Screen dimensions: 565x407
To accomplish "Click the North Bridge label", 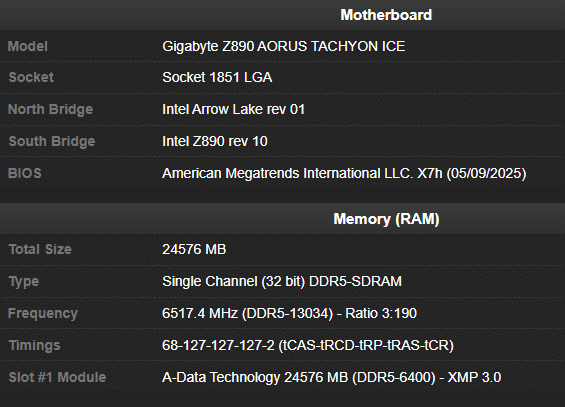I will (50, 109).
